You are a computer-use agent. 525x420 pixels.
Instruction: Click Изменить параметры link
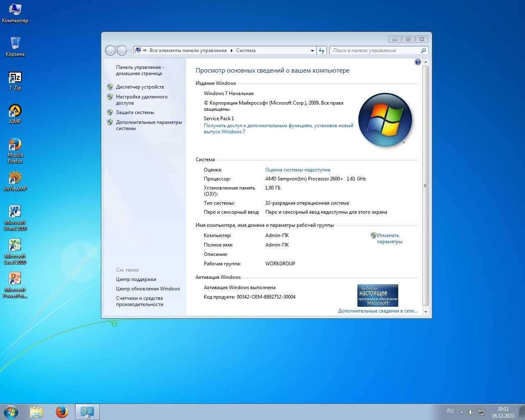389,238
